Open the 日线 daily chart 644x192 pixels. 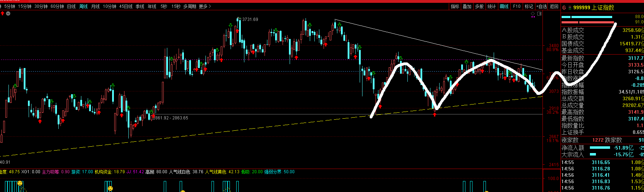(x=71, y=6)
